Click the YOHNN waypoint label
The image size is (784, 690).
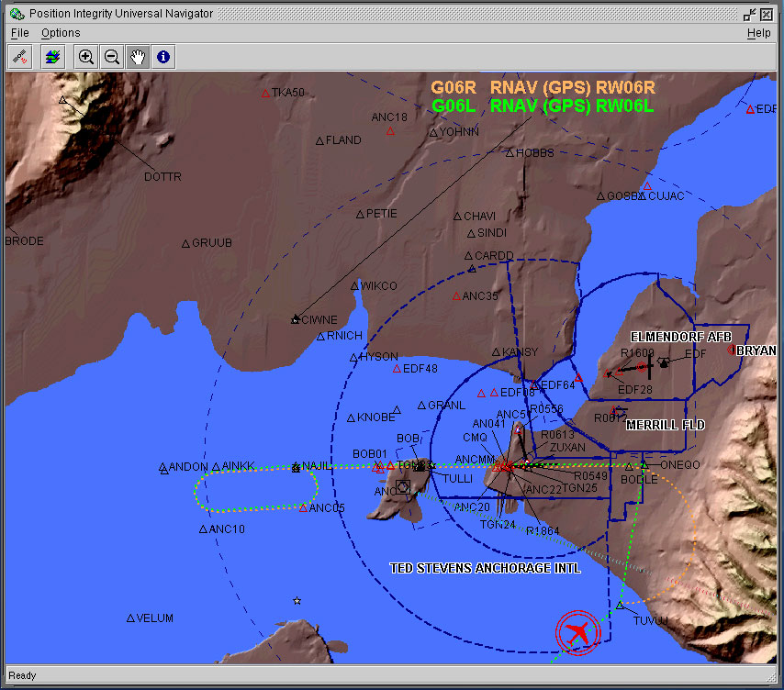pyautogui.click(x=459, y=132)
